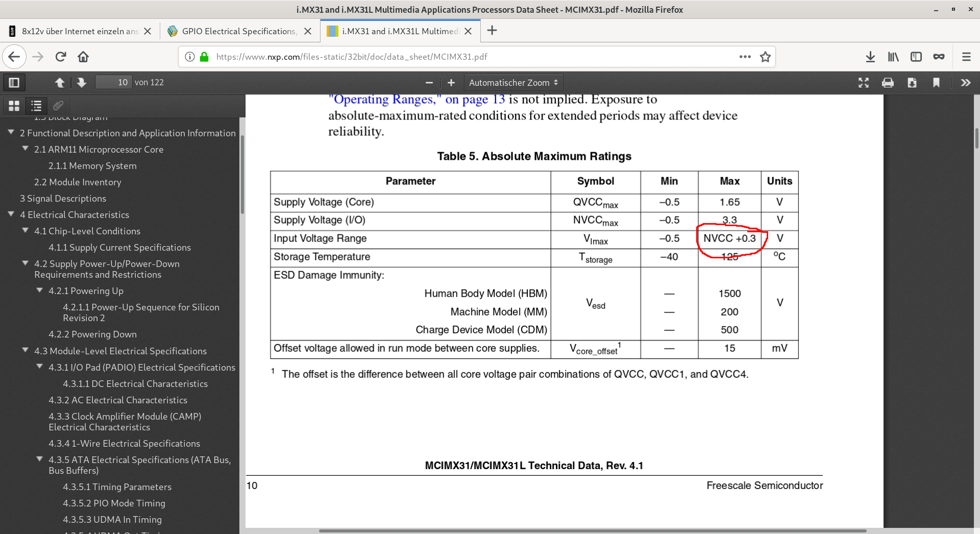Open 4.3.5.2 PIO Mode Timing entry
The image size is (980, 534).
(x=114, y=503)
